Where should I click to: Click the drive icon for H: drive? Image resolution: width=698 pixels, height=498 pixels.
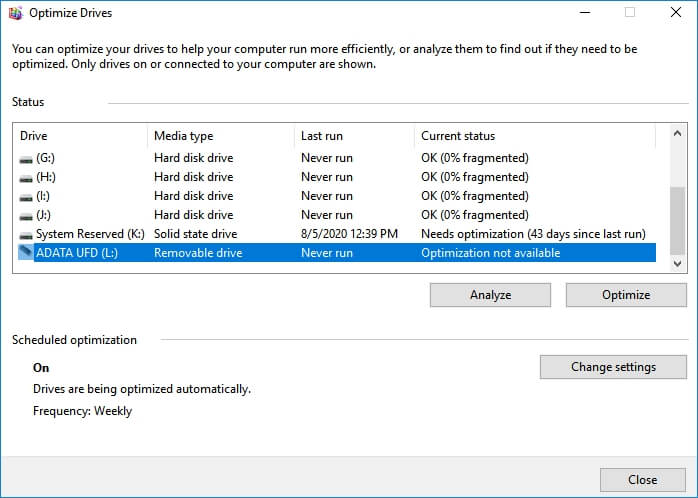click(x=26, y=177)
